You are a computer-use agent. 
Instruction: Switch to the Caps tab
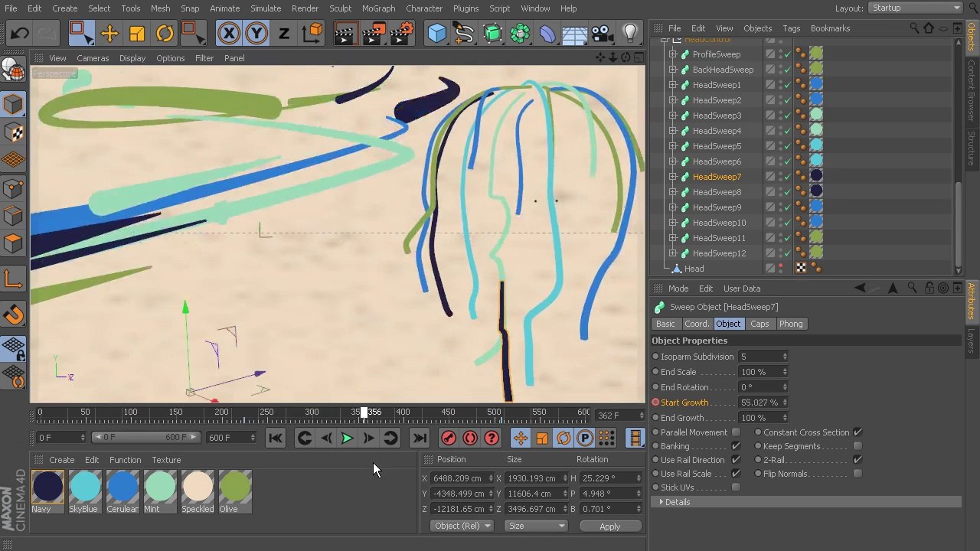click(x=759, y=324)
